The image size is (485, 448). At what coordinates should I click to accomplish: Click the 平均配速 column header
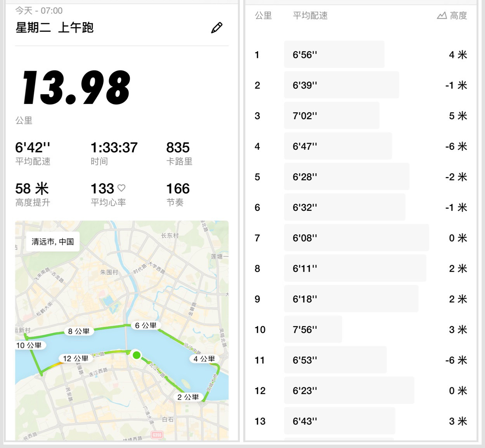(310, 16)
